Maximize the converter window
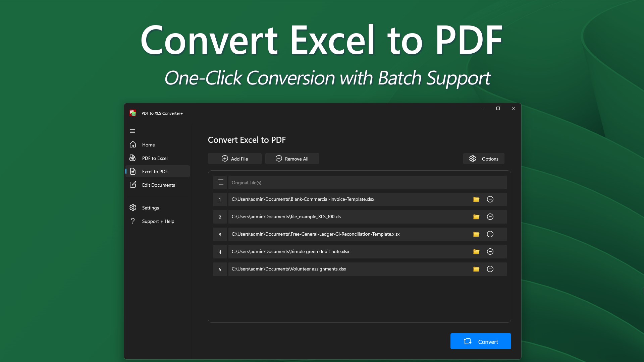 click(498, 108)
